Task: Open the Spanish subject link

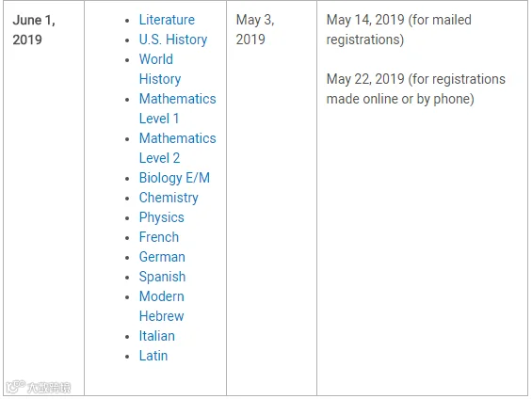Action: click(x=162, y=277)
